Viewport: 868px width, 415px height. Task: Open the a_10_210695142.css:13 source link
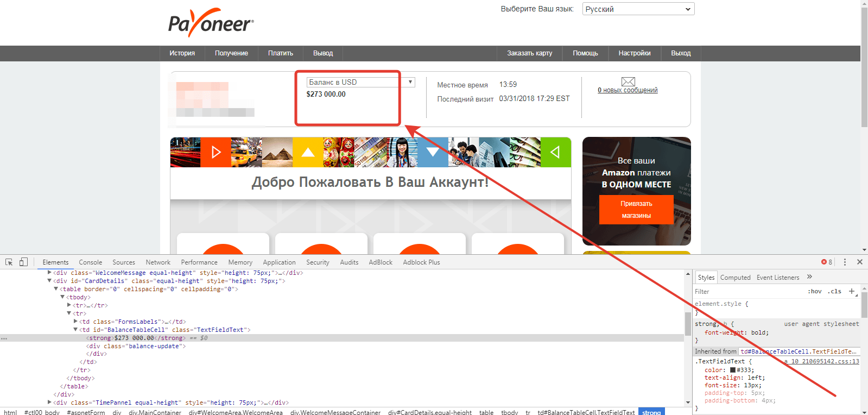point(821,361)
